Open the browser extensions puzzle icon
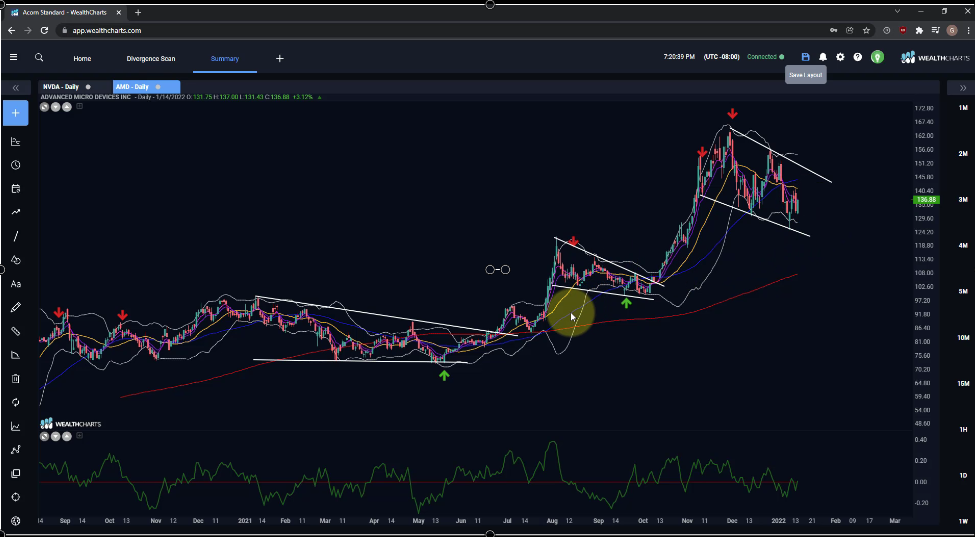Image resolution: width=975 pixels, height=537 pixels. click(919, 30)
